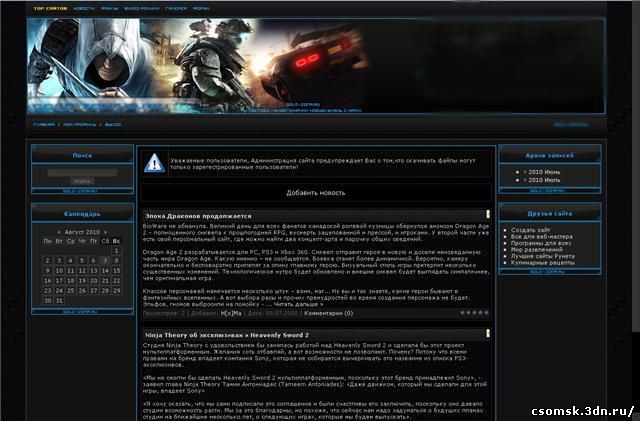Open Комментарии (0) link
The width and height of the screenshot is (640, 421).
pos(329,313)
